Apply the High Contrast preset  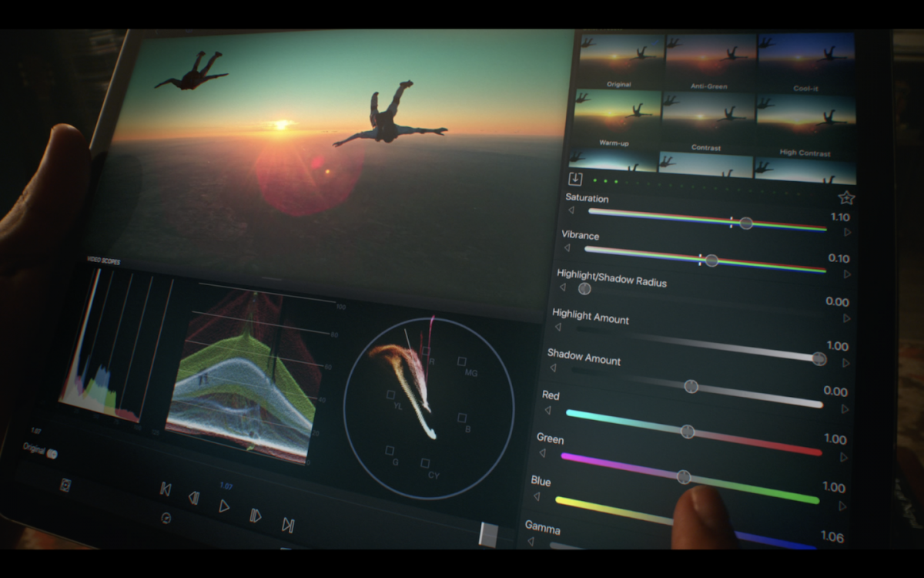805,126
